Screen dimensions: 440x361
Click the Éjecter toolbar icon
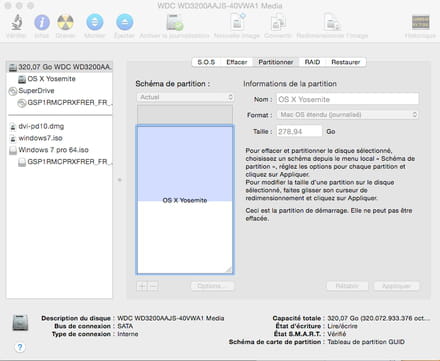[x=125, y=22]
